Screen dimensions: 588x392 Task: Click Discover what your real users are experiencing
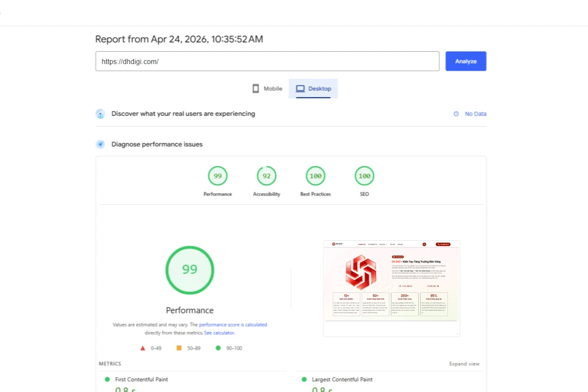click(x=183, y=114)
